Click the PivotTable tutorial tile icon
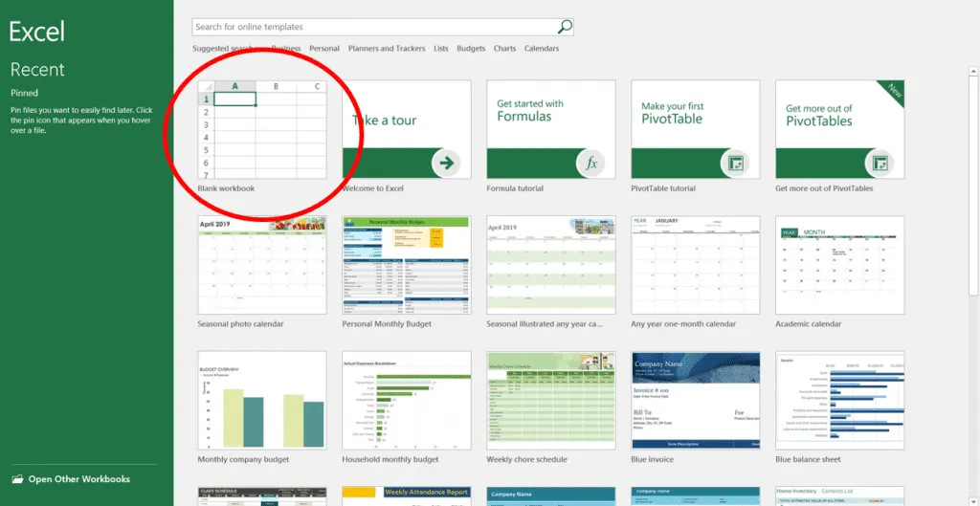Viewport: 980px width, 506px height. click(735, 164)
